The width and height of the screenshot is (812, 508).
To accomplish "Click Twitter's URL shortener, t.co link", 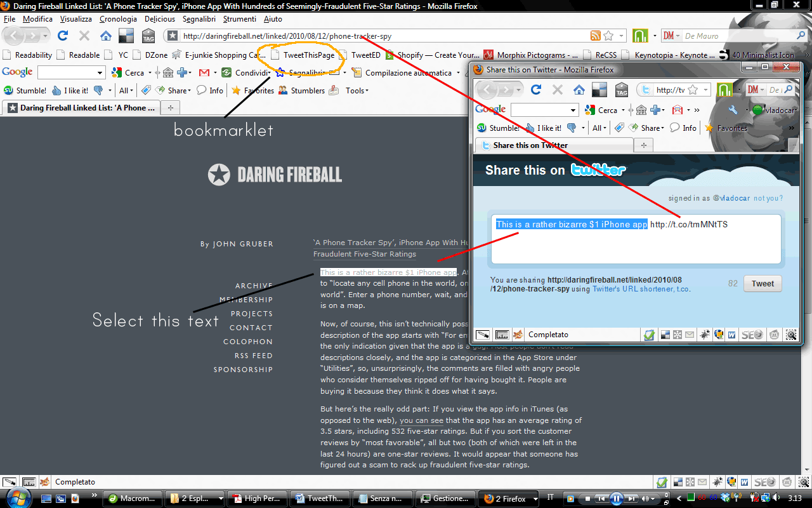I will [x=641, y=289].
